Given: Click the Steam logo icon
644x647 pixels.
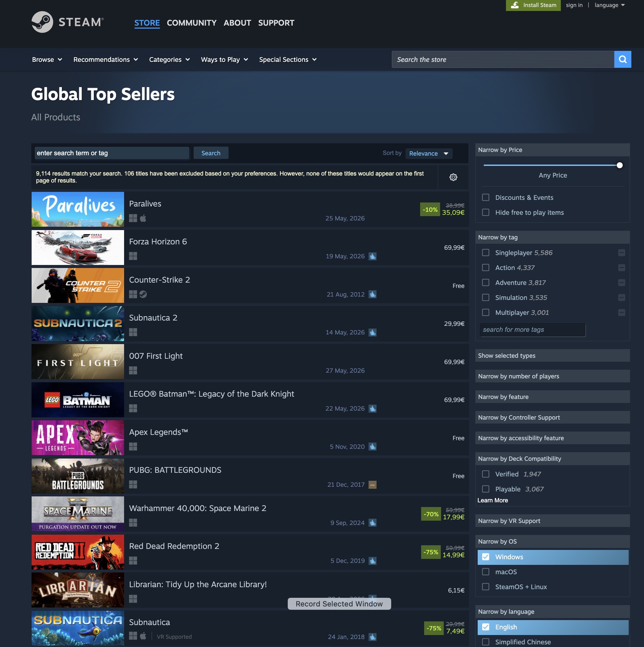Looking at the screenshot, I should [42, 22].
